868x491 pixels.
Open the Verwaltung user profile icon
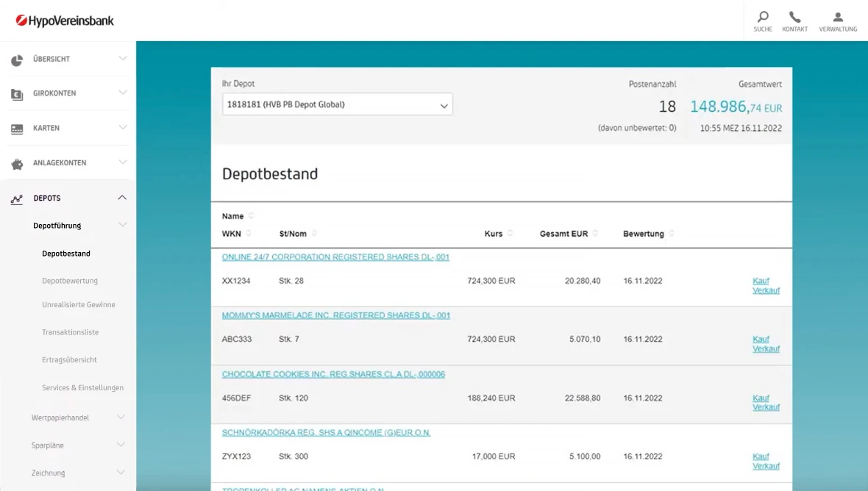click(838, 17)
